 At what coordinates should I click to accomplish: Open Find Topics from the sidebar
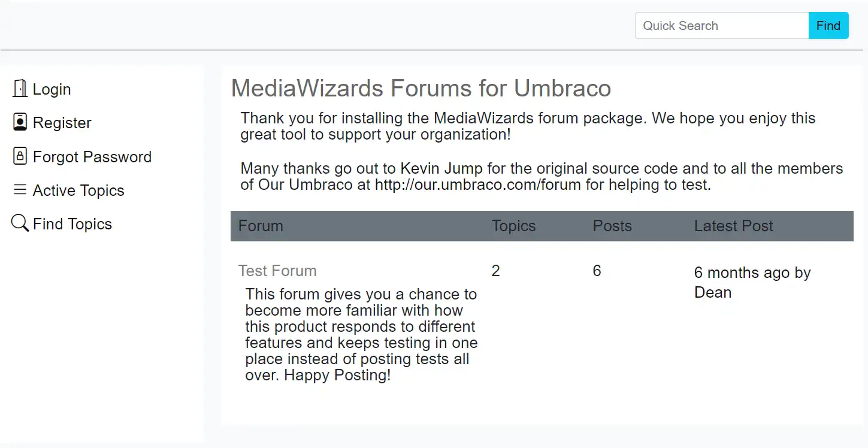click(72, 223)
